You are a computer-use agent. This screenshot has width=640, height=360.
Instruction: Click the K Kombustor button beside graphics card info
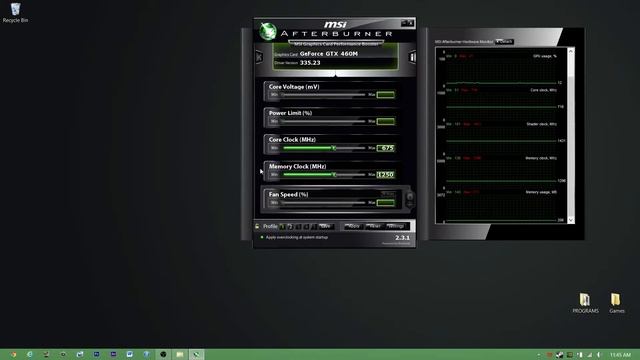click(259, 57)
